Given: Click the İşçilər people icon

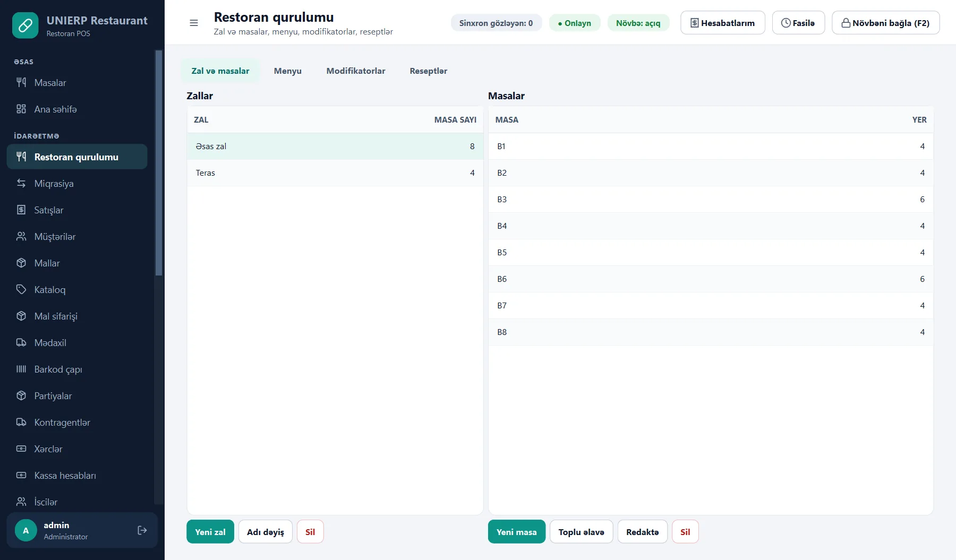Looking at the screenshot, I should pyautogui.click(x=21, y=502).
